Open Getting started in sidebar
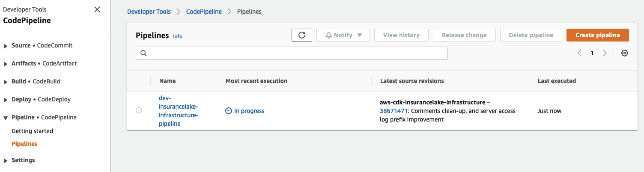 coord(32,131)
